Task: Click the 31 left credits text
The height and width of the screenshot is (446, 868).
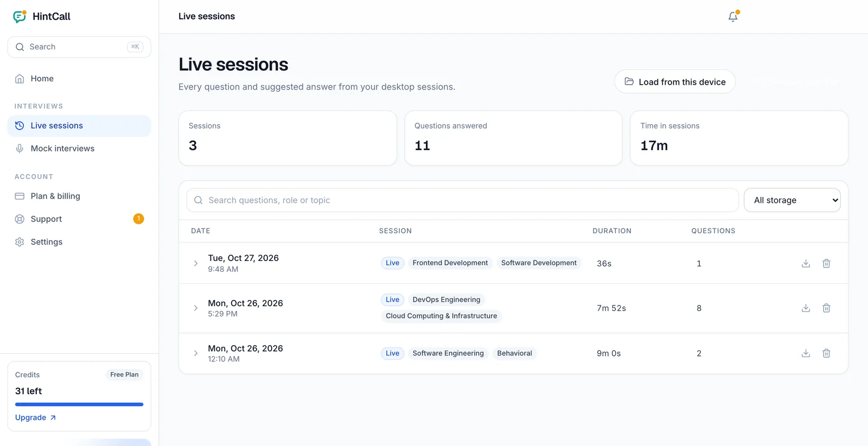Action: [28, 391]
